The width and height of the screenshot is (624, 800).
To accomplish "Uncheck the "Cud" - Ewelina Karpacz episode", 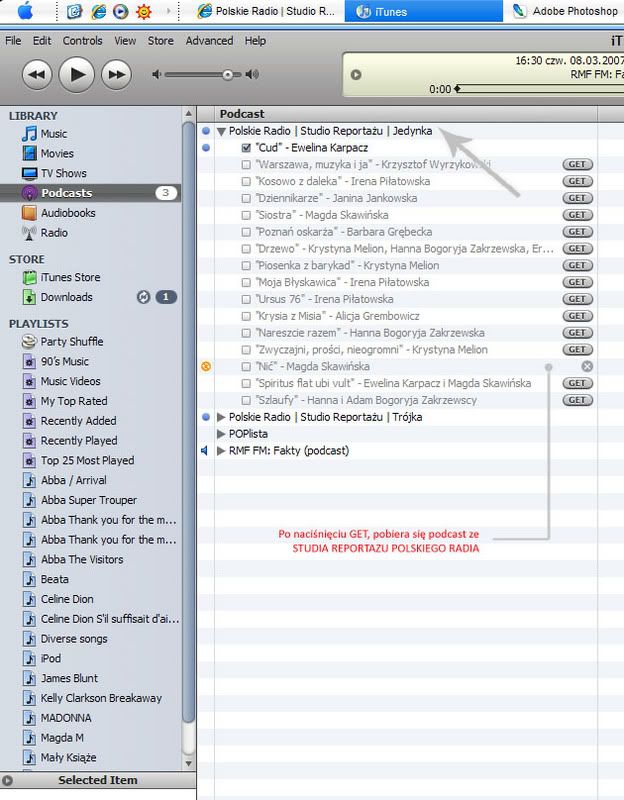I will [x=246, y=148].
